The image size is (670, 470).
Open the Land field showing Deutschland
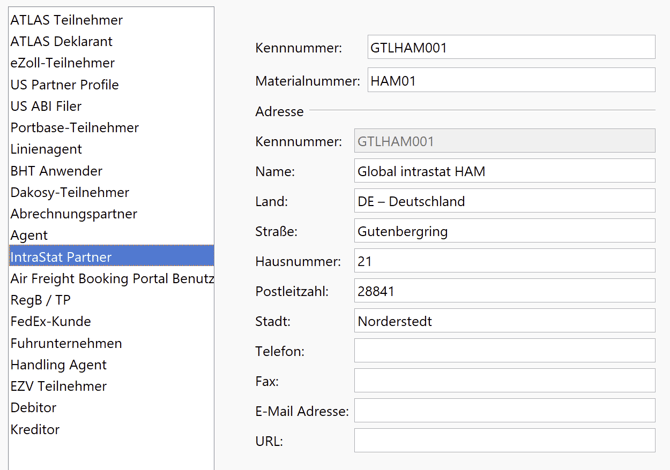point(504,201)
